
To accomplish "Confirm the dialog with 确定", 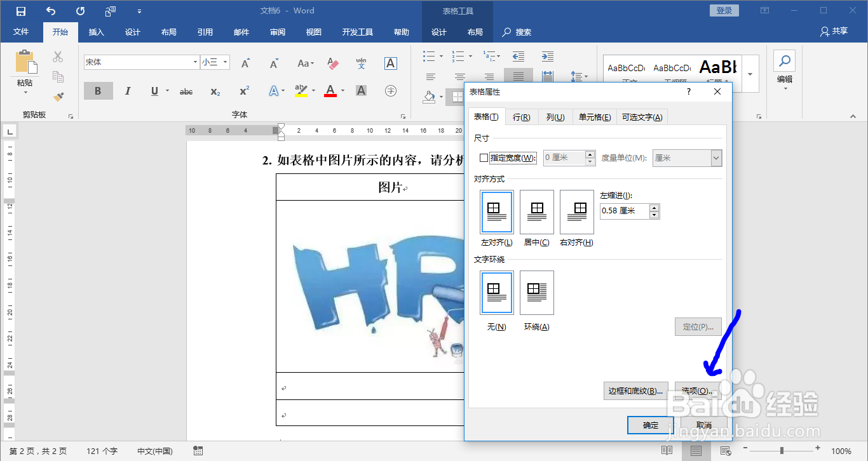I will (x=651, y=425).
